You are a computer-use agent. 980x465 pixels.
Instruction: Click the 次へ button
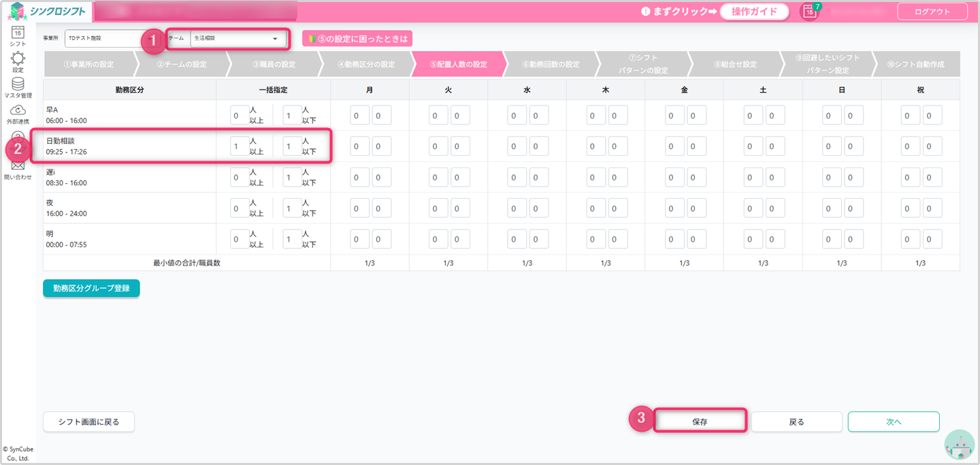click(x=894, y=422)
